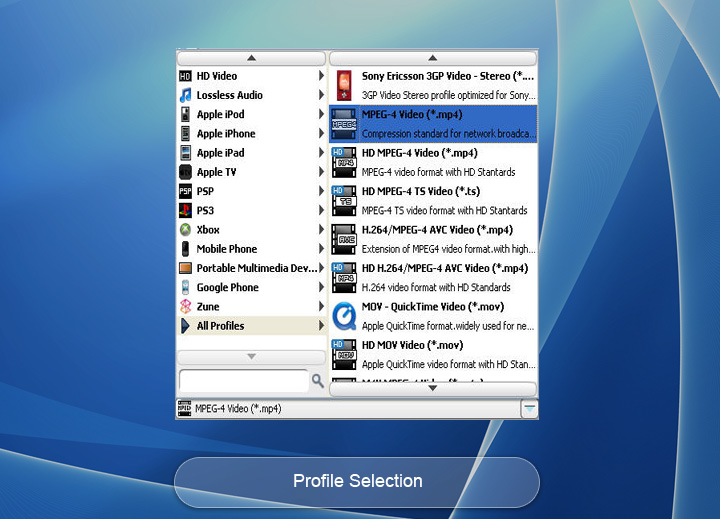The width and height of the screenshot is (720, 519).
Task: Select the Apple iPad category
Action: tap(252, 153)
